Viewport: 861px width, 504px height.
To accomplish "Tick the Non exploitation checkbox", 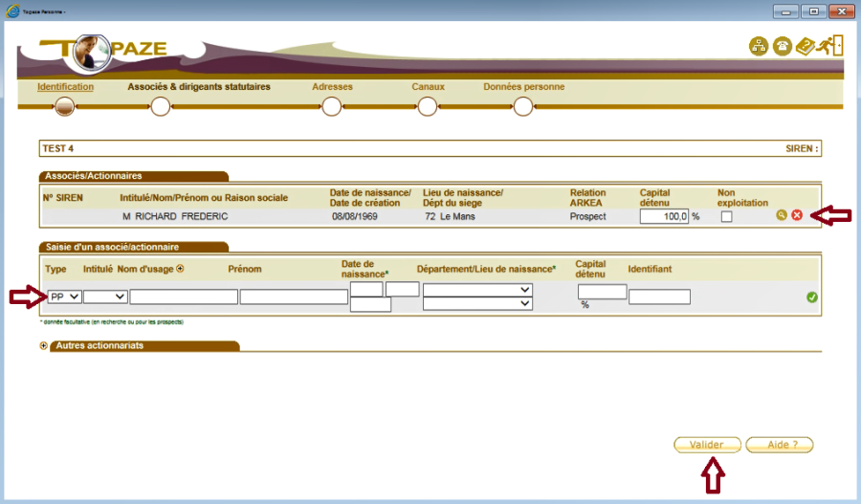I will [x=727, y=217].
